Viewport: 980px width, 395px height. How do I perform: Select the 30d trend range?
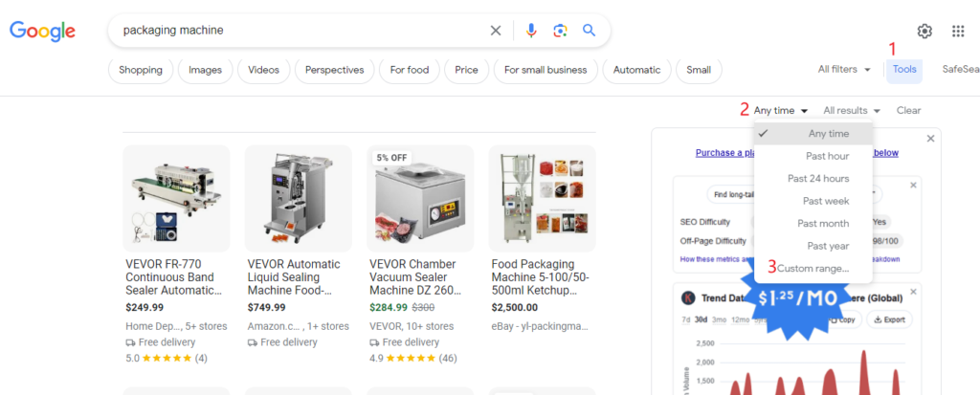[702, 319]
